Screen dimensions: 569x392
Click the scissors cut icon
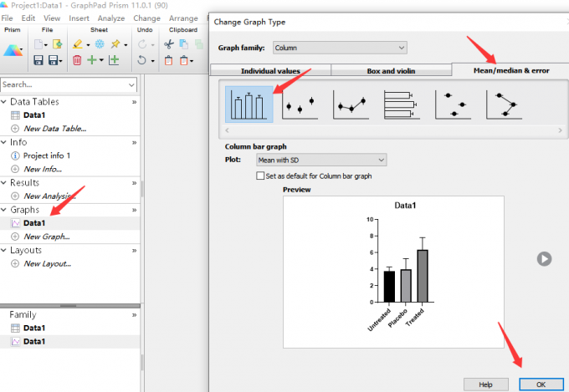coord(168,44)
